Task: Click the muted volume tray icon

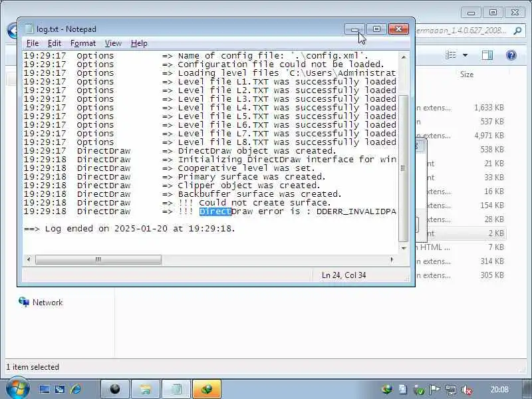Action: tap(467, 390)
